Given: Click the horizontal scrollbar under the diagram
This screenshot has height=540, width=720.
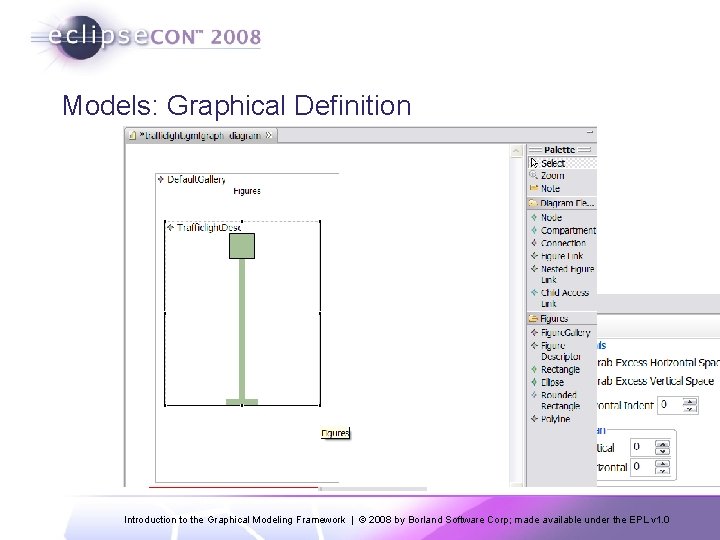Looking at the screenshot, I should pyautogui.click(x=372, y=489).
